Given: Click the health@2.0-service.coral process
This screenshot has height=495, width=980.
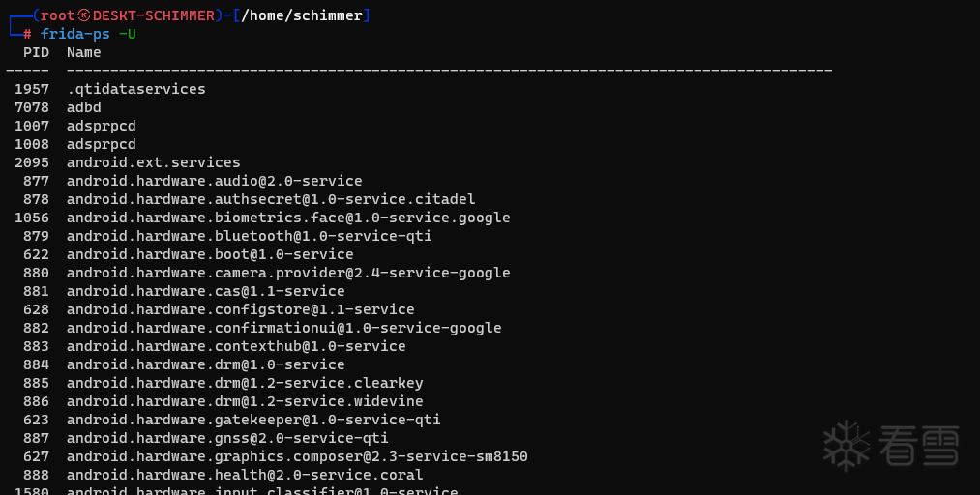Looking at the screenshot, I should pyautogui.click(x=245, y=475).
